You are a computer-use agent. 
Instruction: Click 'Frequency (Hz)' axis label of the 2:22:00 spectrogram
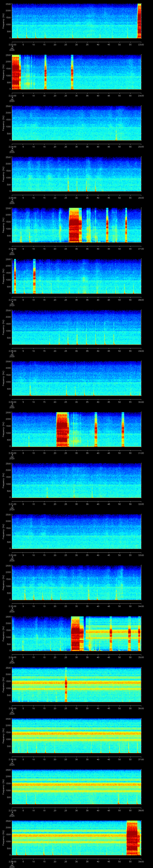tap(3, 21)
